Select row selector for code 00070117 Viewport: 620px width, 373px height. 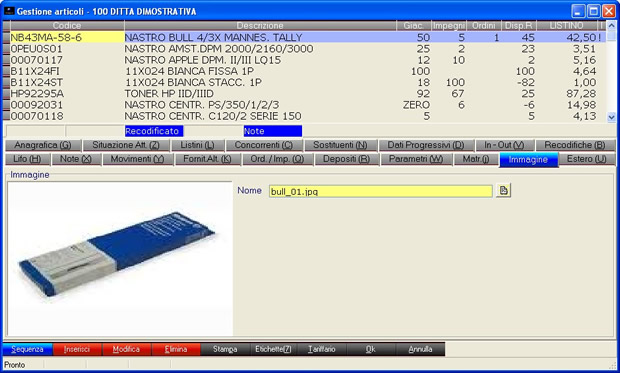coord(6,60)
